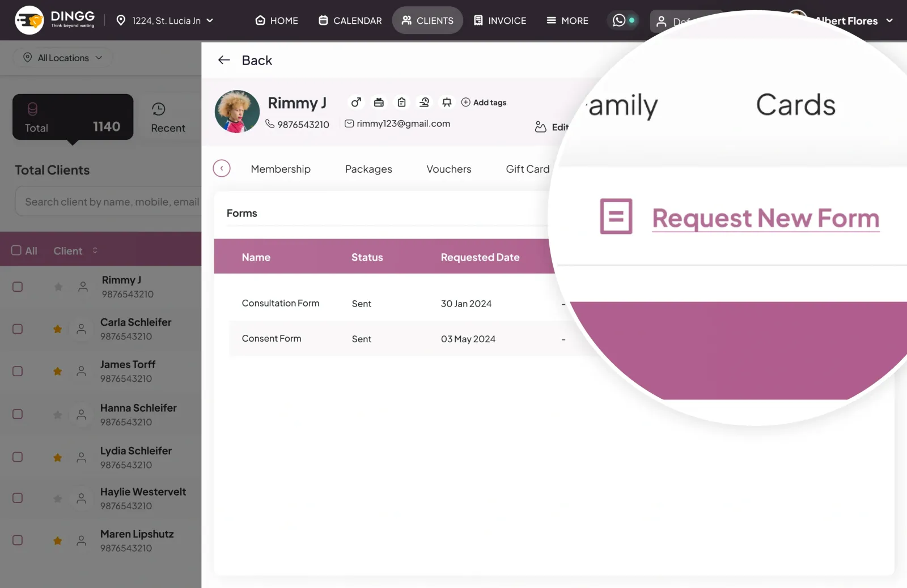Image resolution: width=907 pixels, height=588 pixels.
Task: Select the checkbox for Maren Lipshutz
Action: pyautogui.click(x=18, y=540)
